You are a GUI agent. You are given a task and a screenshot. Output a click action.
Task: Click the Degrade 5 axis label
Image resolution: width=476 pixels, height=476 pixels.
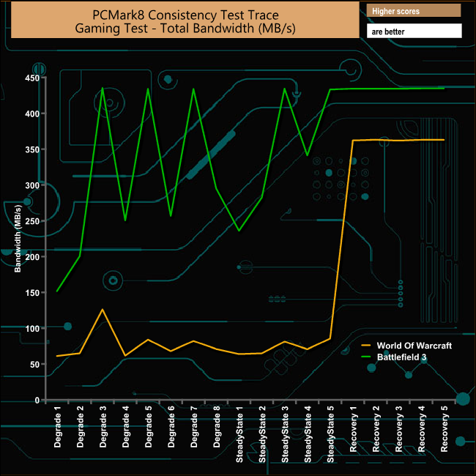[148, 427]
